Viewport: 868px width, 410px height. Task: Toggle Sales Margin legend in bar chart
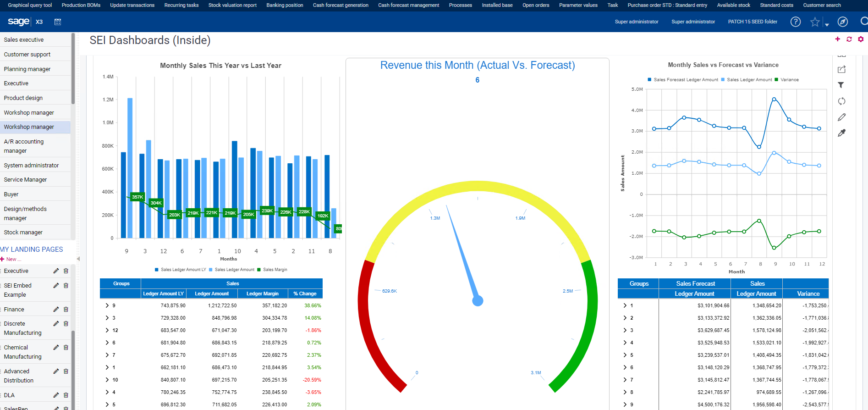pos(275,270)
